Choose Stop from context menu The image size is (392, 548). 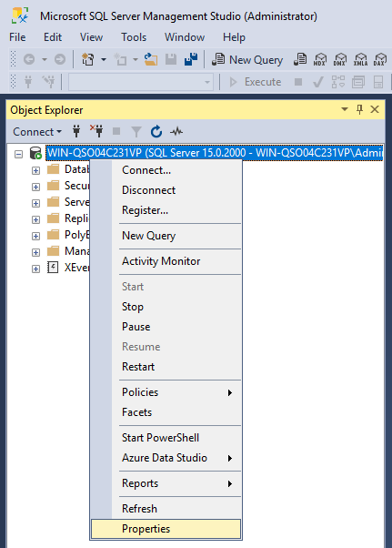[x=166, y=307]
